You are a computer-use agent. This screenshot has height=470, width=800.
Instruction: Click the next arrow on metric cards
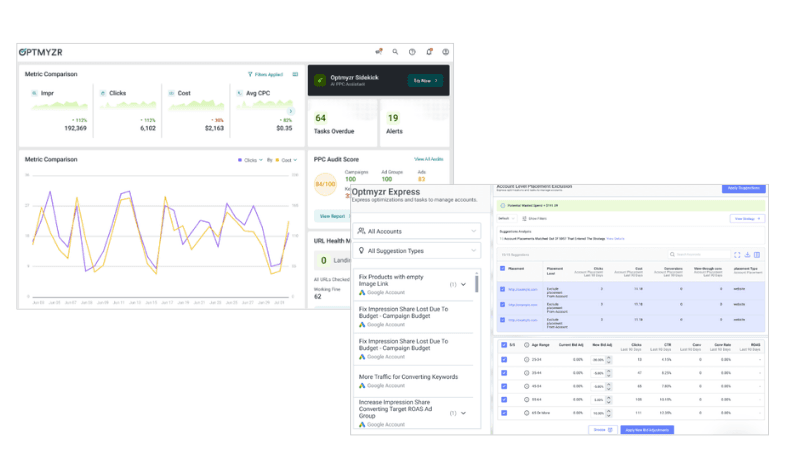(290, 111)
